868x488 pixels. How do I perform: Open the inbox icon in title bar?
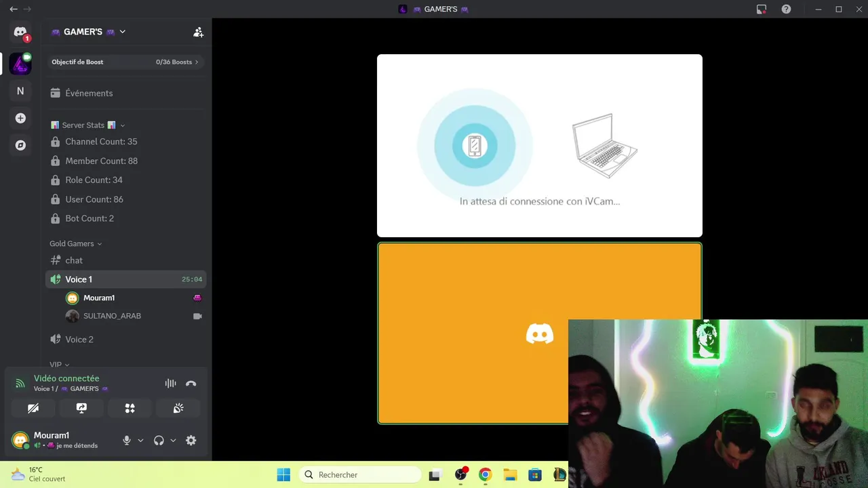pos(762,9)
